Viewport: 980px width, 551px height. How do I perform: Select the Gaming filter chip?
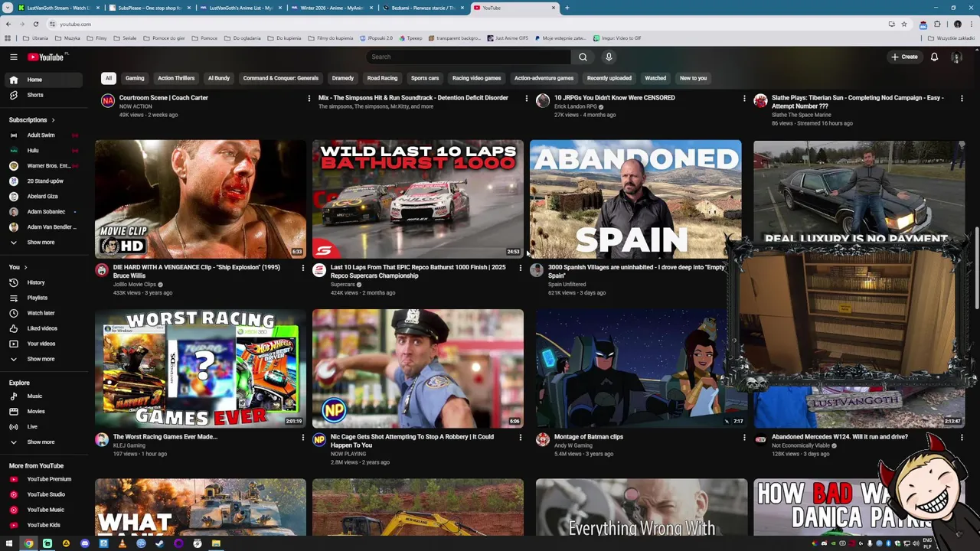pyautogui.click(x=135, y=78)
